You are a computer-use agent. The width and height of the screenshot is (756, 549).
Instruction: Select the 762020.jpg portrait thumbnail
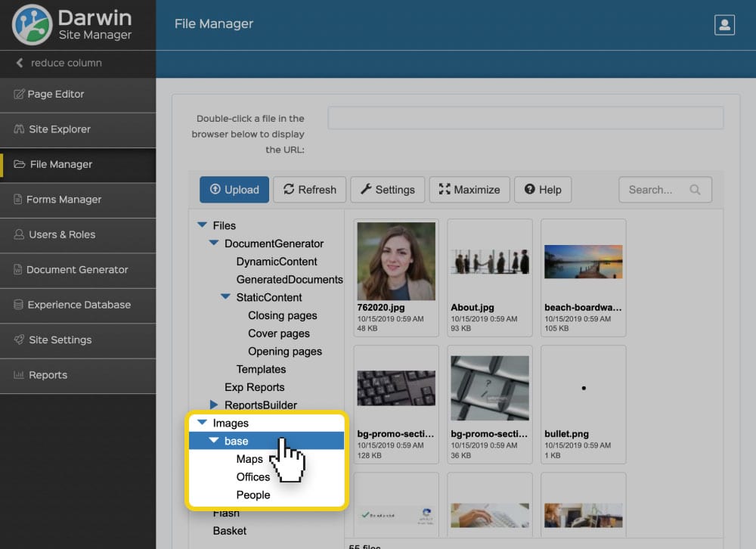(x=396, y=261)
